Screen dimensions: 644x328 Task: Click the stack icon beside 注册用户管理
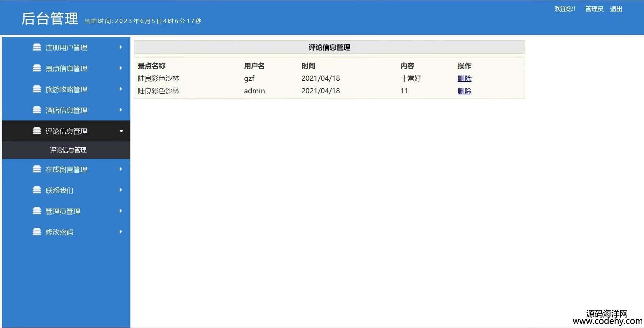[37, 47]
